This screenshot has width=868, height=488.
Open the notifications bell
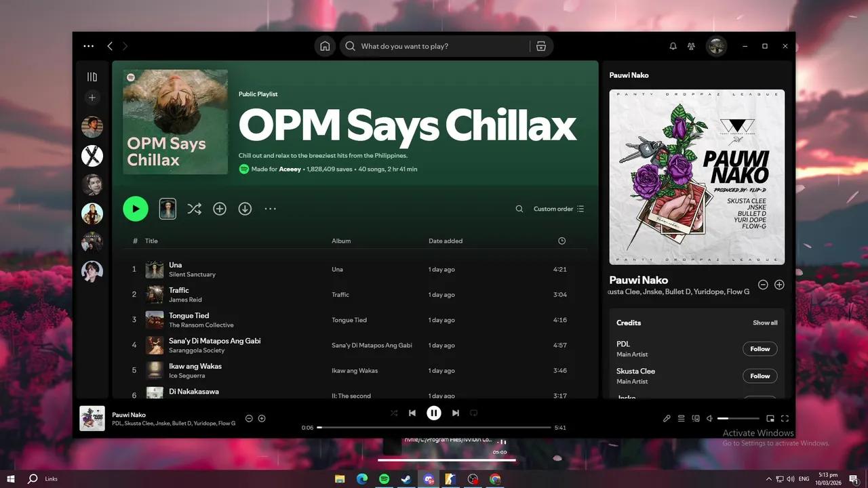(673, 46)
